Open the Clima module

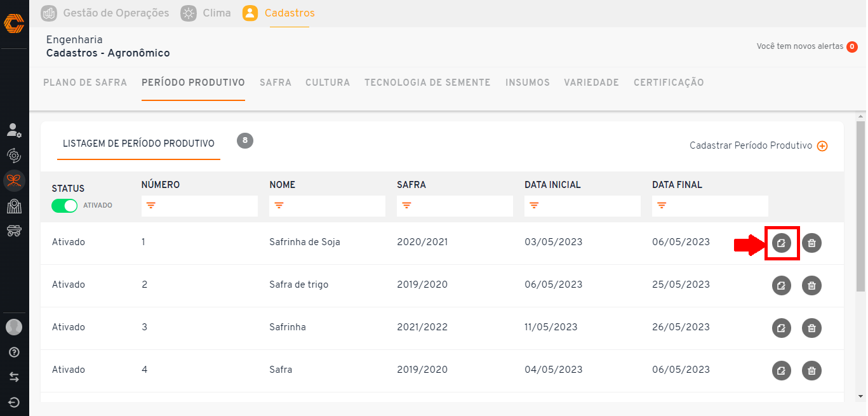click(206, 13)
